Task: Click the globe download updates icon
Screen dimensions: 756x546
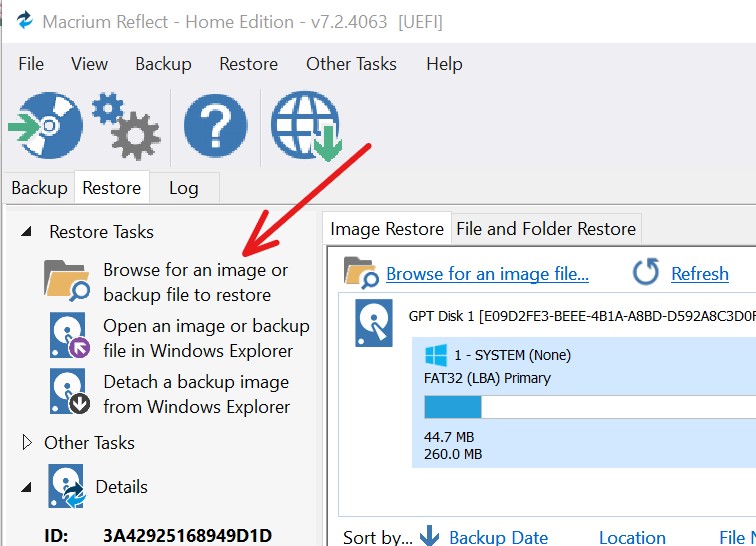Action: pyautogui.click(x=307, y=126)
